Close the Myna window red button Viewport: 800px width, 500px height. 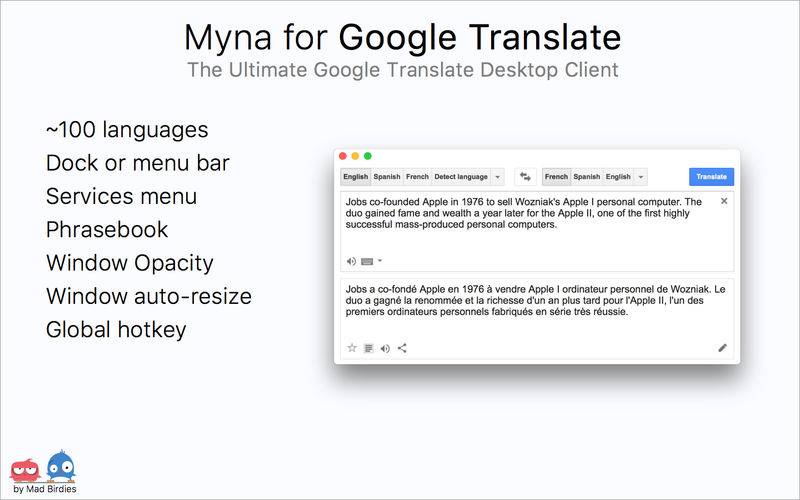[343, 156]
